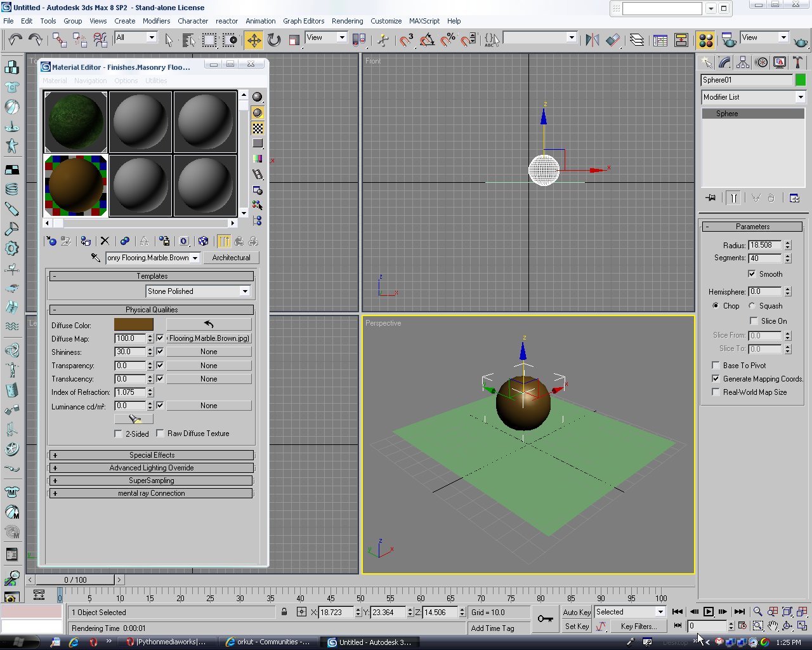Activate the Pan View hand icon
This screenshot has height=650, width=812.
click(773, 626)
